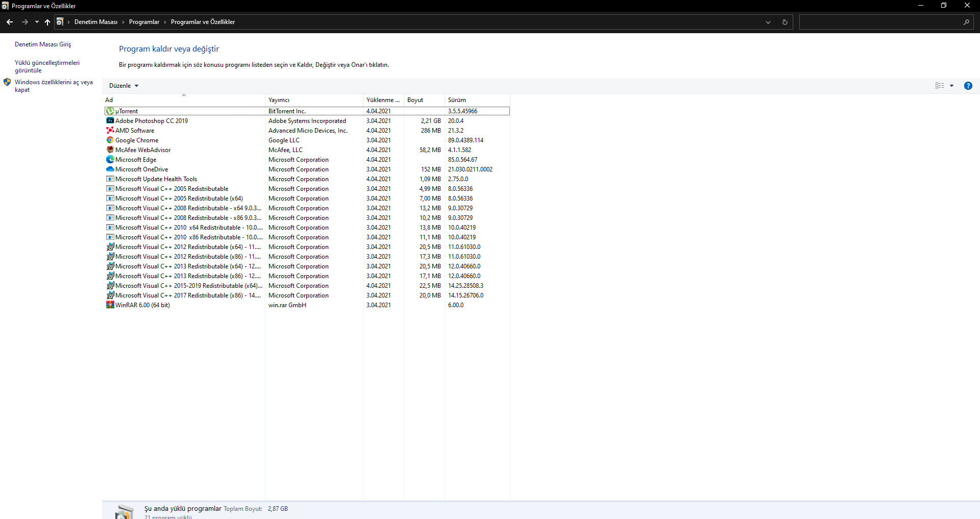The height and width of the screenshot is (519, 980).
Task: Expand the Programlar breadcrumb chevron
Action: point(165,22)
